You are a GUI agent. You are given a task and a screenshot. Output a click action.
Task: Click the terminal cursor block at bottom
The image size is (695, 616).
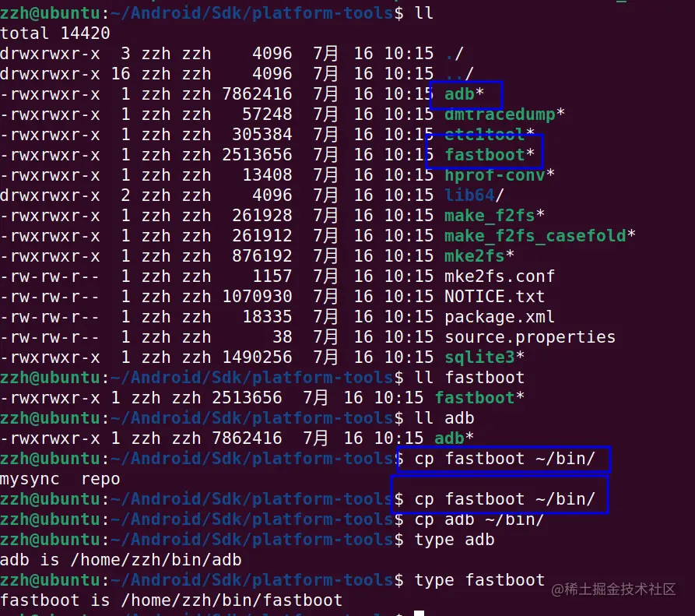point(419,613)
